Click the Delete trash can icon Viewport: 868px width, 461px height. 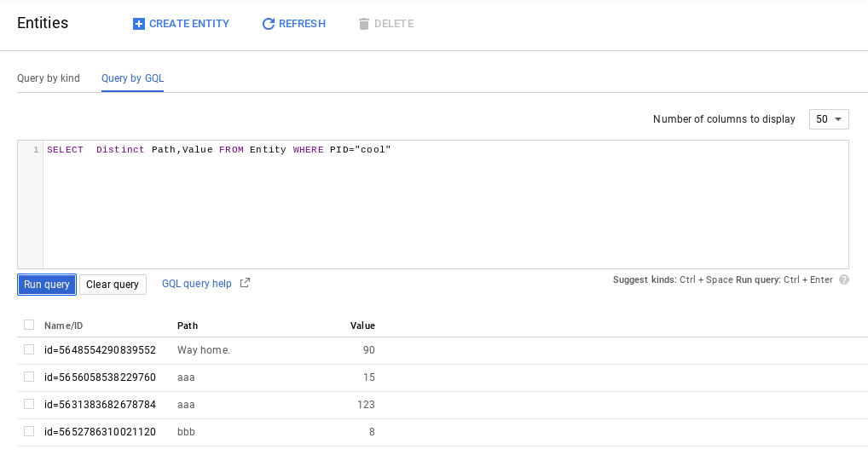click(x=364, y=24)
